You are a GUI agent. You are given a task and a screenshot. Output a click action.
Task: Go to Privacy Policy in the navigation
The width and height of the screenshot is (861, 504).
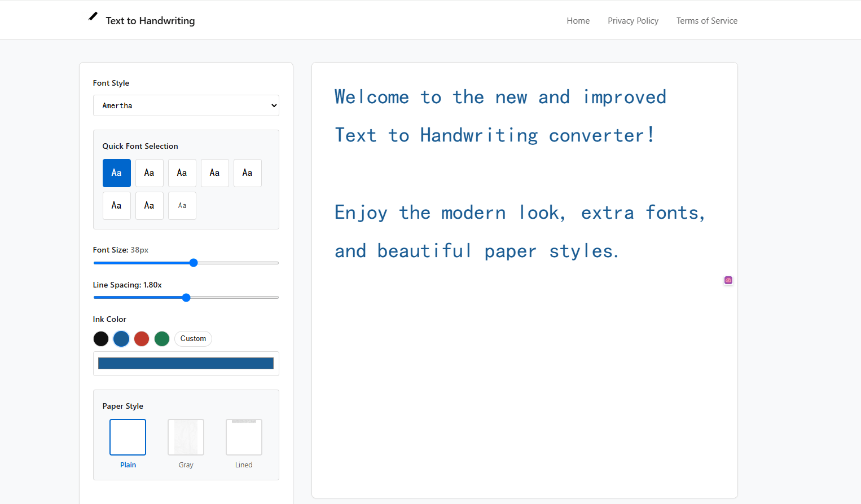pos(633,21)
